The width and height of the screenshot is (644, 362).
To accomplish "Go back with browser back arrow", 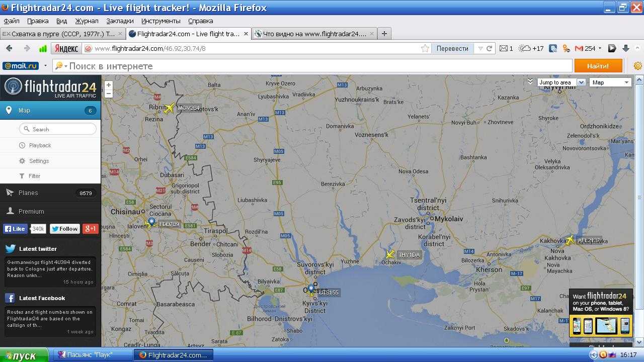I will (9, 48).
